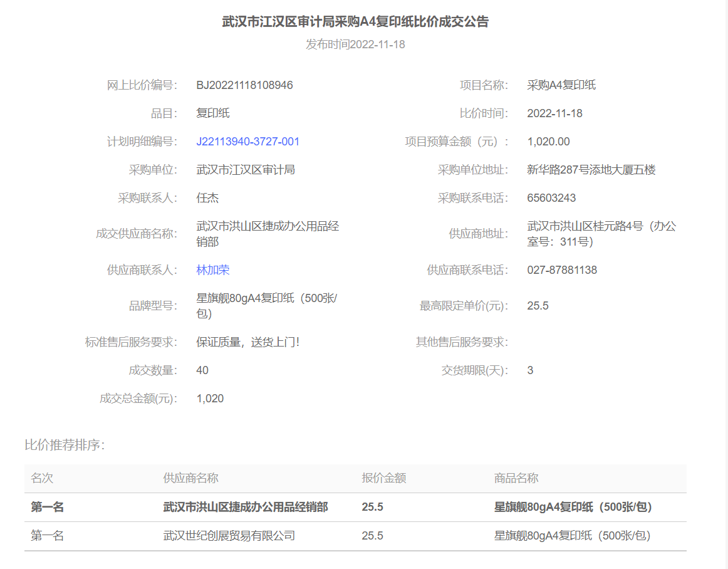Viewport: 728px width, 569px height.
Task: Click the announcement title heading
Action: click(355, 22)
